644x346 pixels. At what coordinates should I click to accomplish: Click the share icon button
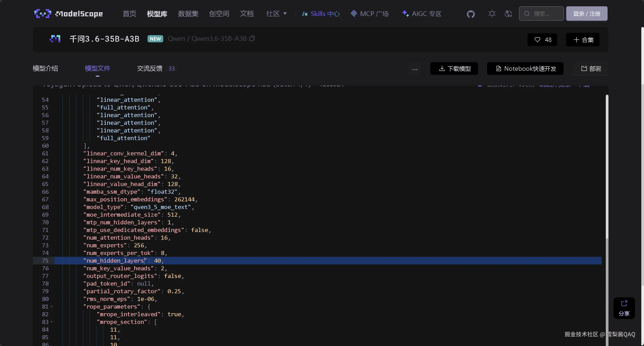point(624,308)
